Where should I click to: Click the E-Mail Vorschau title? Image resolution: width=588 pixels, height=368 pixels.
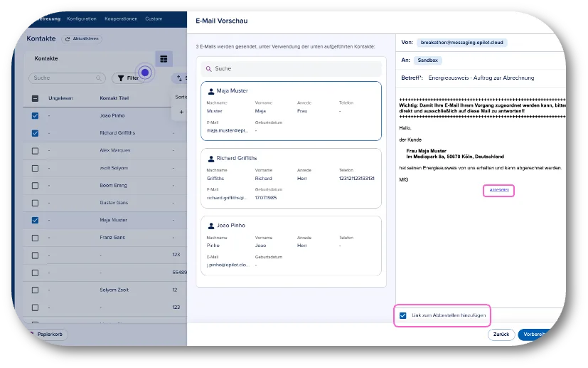coord(222,21)
